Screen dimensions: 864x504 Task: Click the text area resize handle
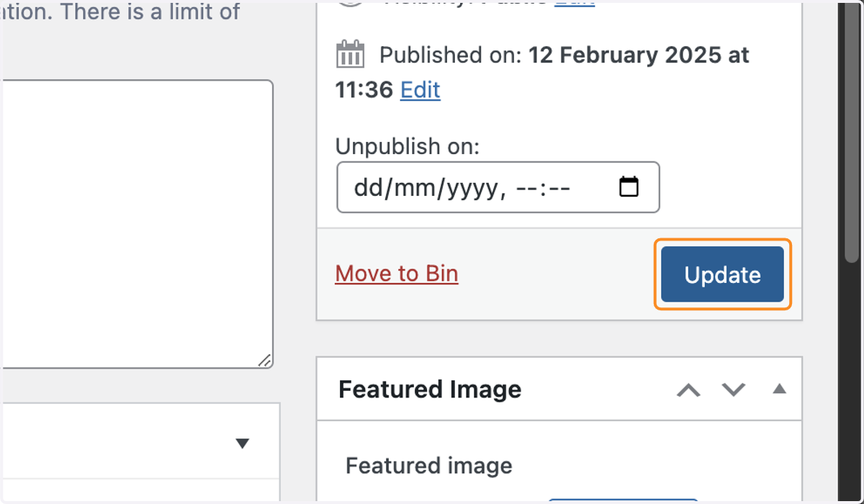265,360
